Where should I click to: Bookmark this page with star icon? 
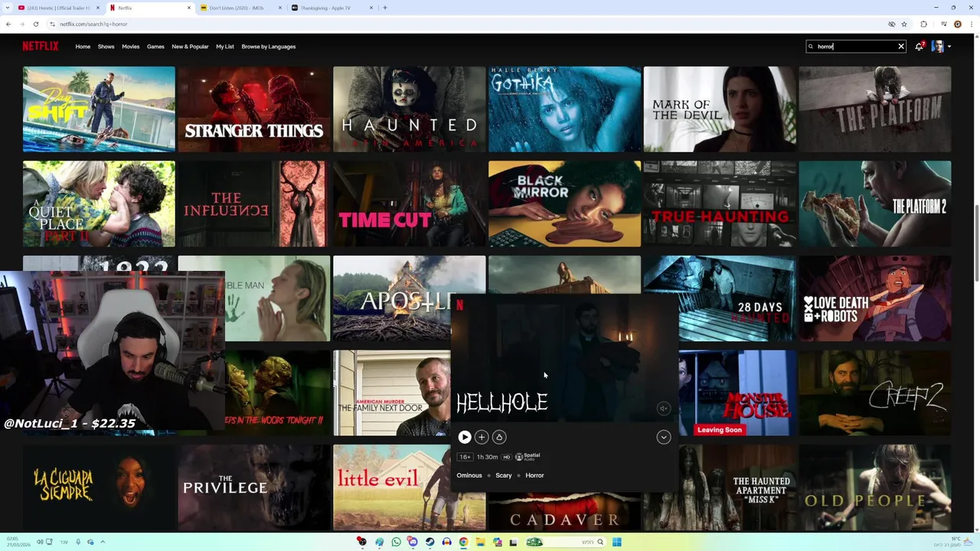904,24
